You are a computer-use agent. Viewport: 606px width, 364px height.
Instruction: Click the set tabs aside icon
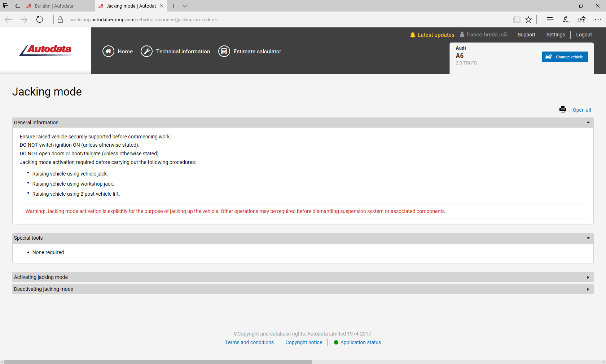(x=17, y=6)
